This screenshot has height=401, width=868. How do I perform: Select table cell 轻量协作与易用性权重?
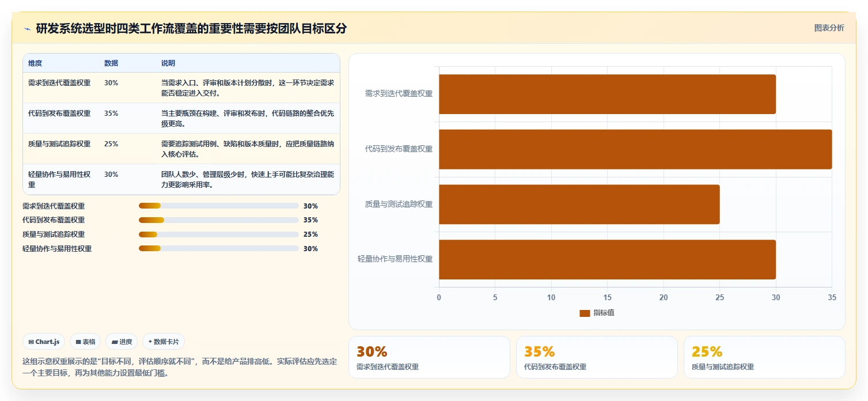click(x=60, y=180)
